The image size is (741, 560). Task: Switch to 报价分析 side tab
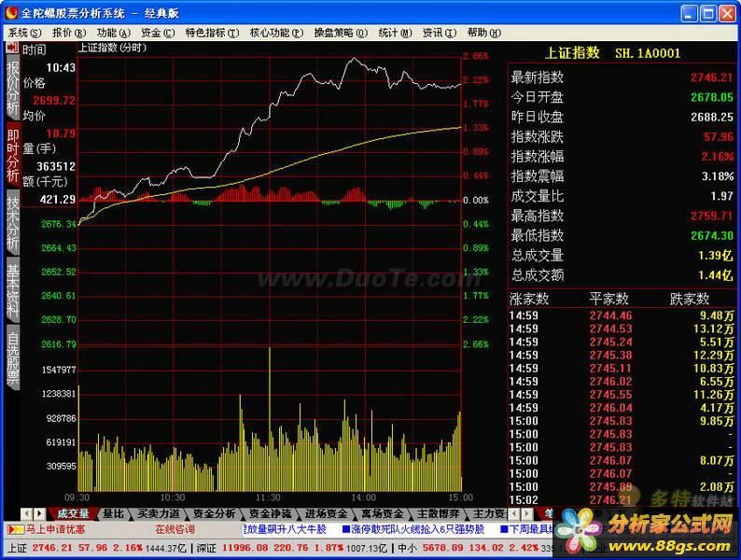[x=13, y=89]
